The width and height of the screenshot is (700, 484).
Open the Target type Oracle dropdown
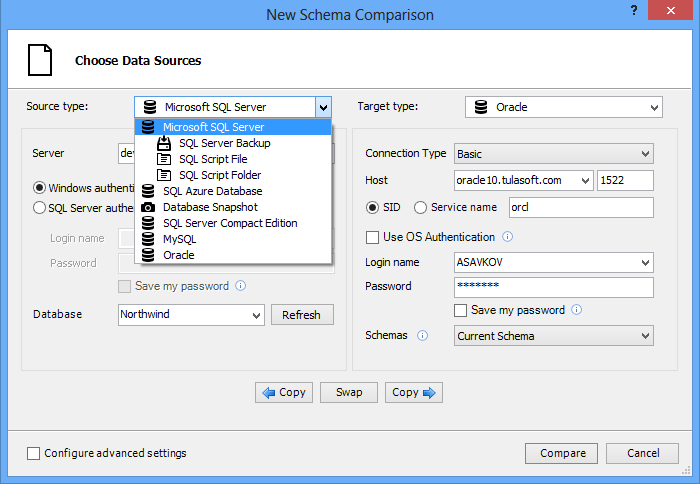[654, 107]
